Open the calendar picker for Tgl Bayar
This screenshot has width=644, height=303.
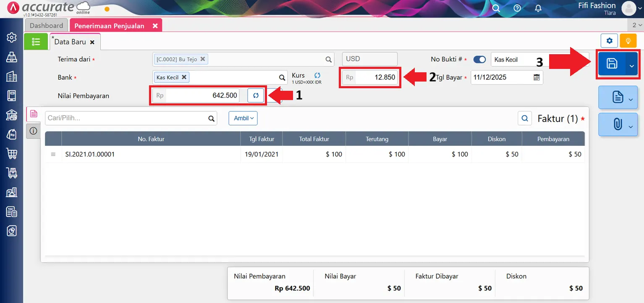tap(536, 77)
